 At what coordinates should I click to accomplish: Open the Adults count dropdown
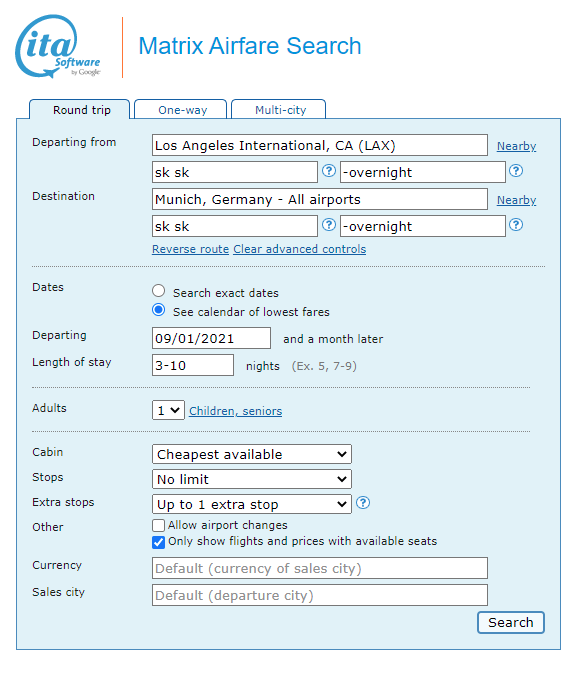(x=168, y=410)
